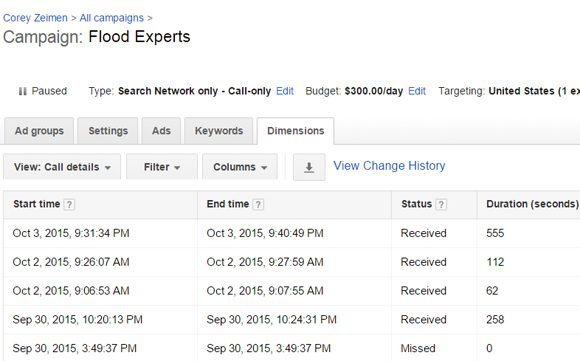580x361 pixels.
Task: Click the Corey Zeimen breadcrumb link
Action: click(35, 18)
